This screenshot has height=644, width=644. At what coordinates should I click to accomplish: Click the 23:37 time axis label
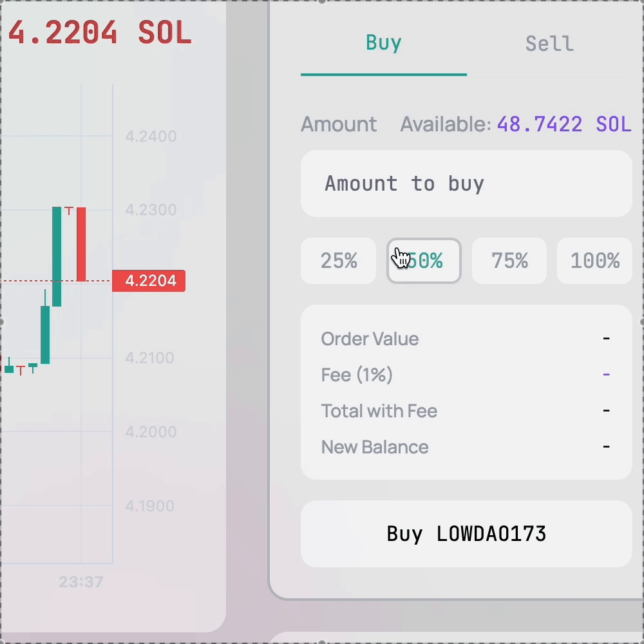80,582
